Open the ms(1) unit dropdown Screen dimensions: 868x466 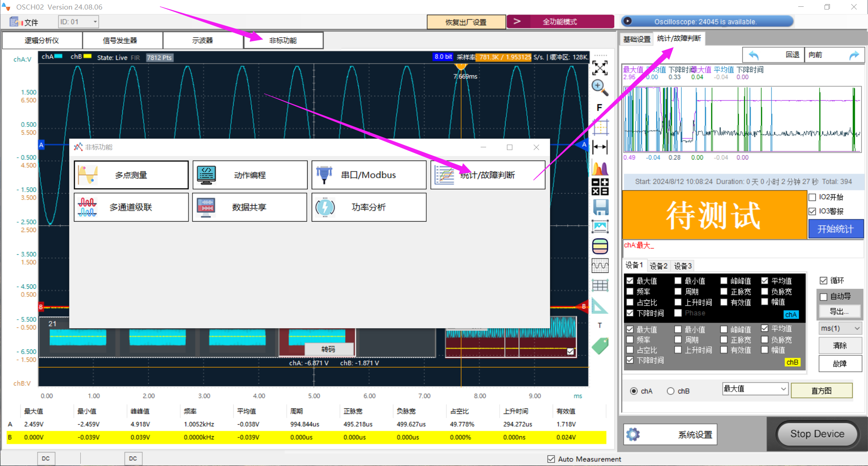[840, 328]
